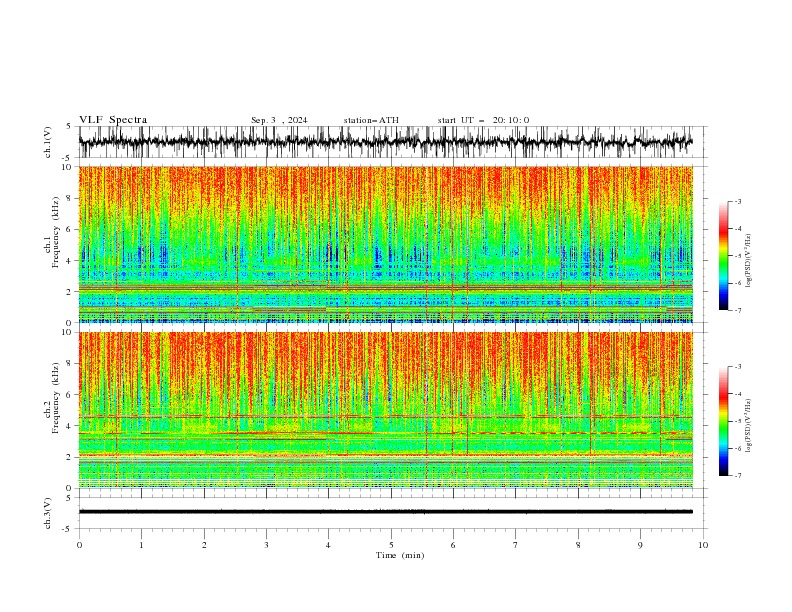
Task: Click the '10' frequency tick of the ch.1 plot
Action: coord(69,167)
